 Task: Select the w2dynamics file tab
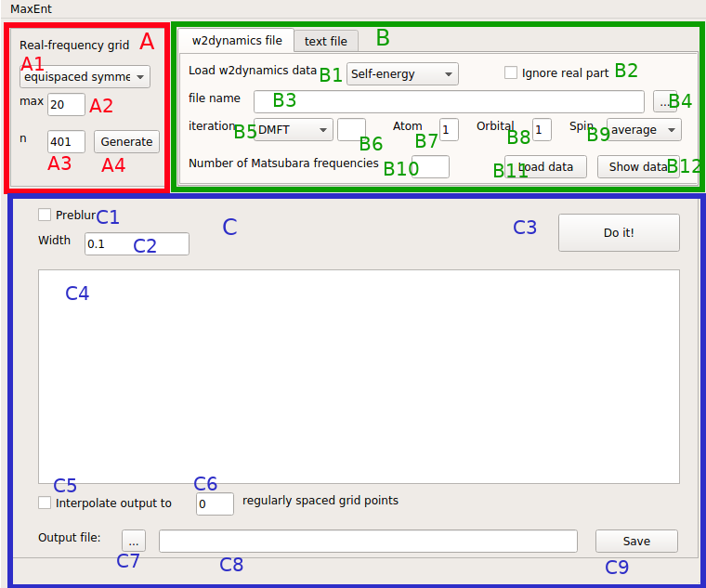pyautogui.click(x=237, y=40)
